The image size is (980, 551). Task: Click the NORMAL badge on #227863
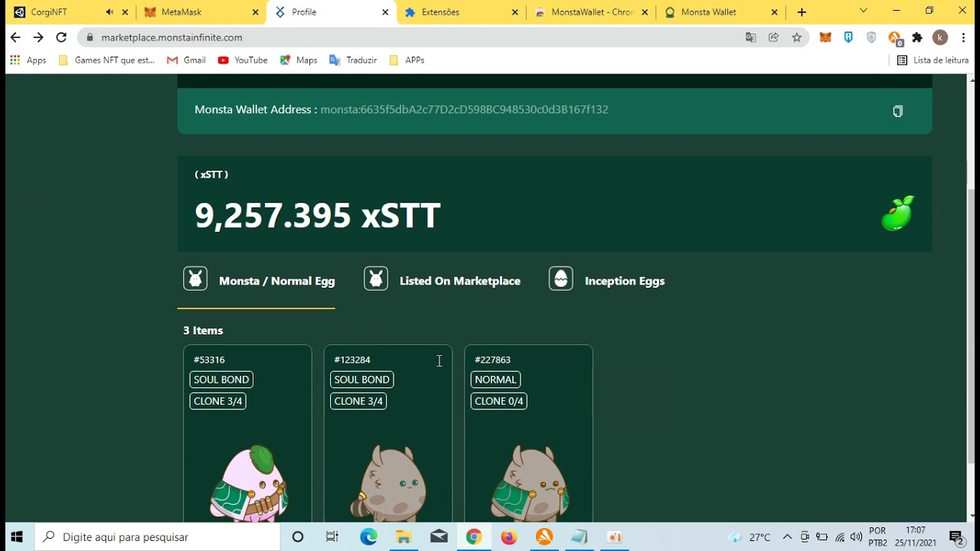(x=495, y=380)
